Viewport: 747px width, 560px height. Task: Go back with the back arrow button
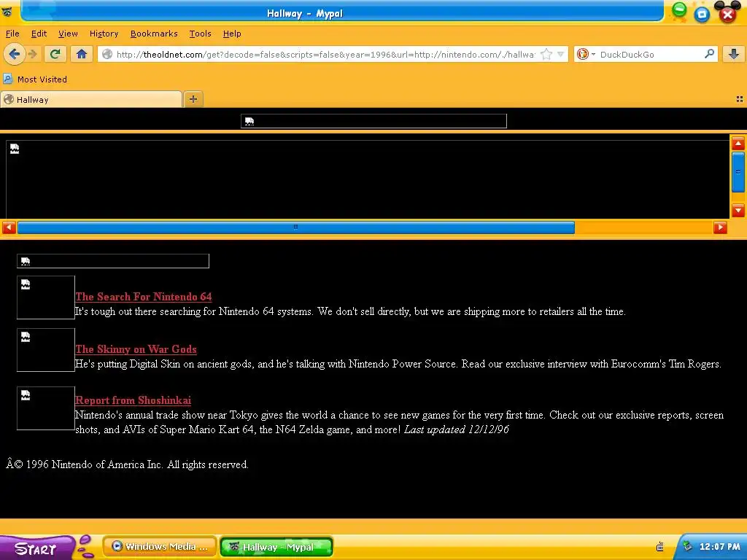15,54
